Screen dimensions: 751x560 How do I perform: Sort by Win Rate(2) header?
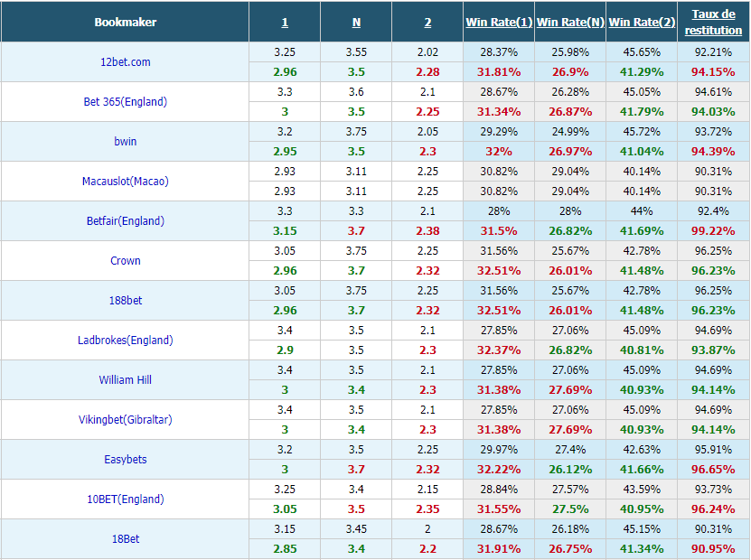coord(642,23)
